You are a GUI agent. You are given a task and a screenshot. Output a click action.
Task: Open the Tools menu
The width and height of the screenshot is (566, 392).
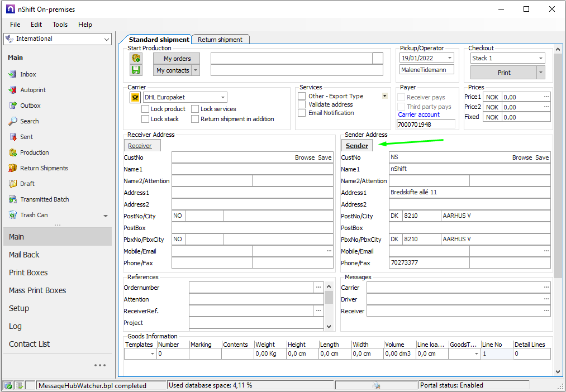click(x=60, y=25)
